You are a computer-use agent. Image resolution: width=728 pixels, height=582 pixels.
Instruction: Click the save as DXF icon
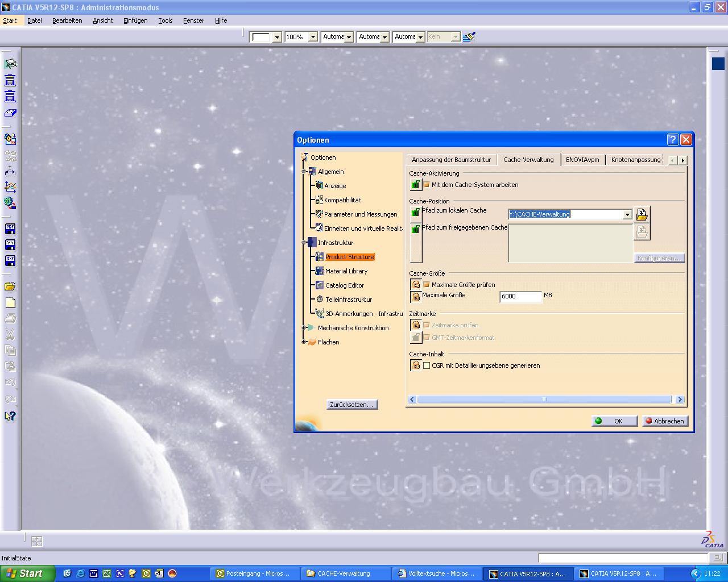point(10,261)
